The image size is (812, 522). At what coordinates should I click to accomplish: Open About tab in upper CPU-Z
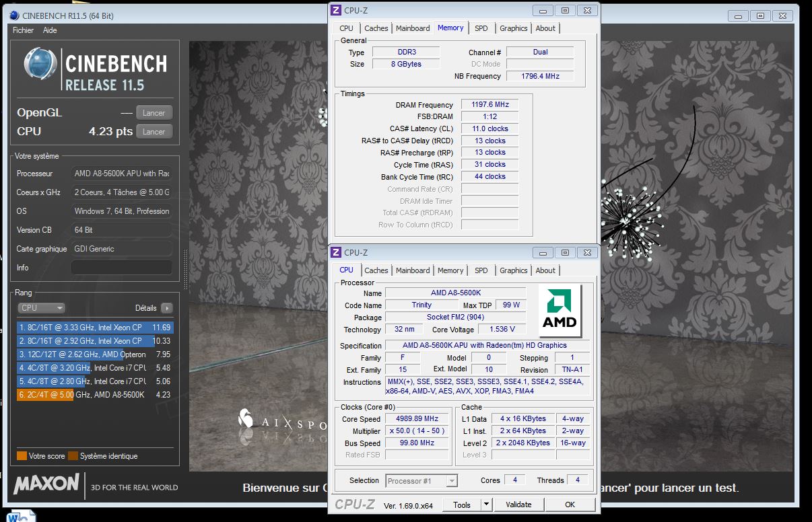545,28
